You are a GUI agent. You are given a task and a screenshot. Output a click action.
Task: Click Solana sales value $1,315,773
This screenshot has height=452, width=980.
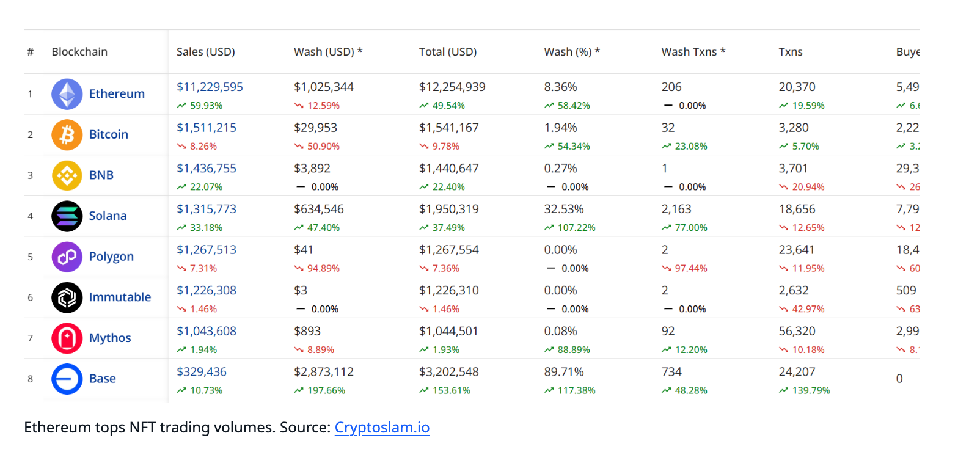click(207, 209)
